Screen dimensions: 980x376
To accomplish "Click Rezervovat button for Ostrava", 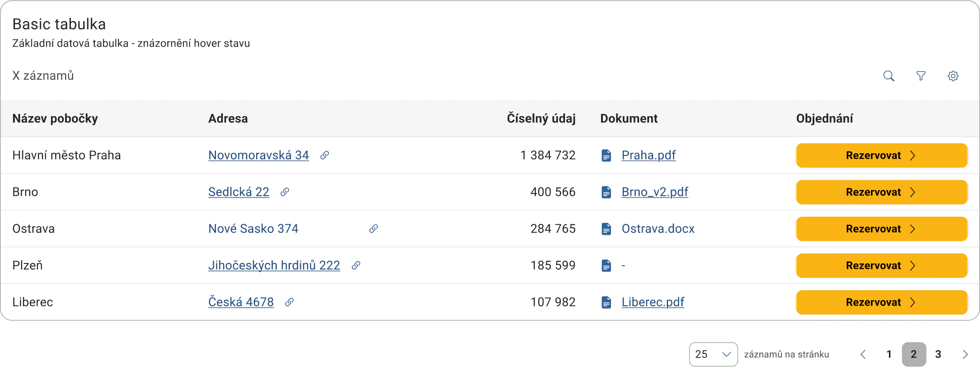I will pos(882,229).
